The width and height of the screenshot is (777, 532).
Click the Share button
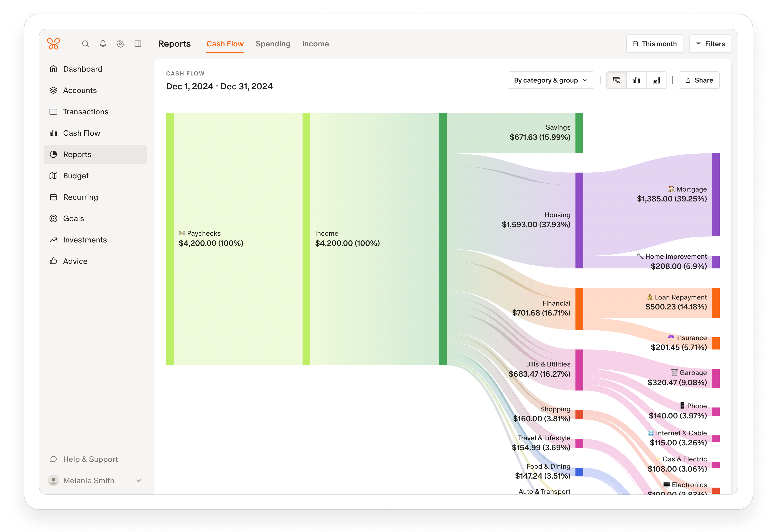click(x=699, y=80)
